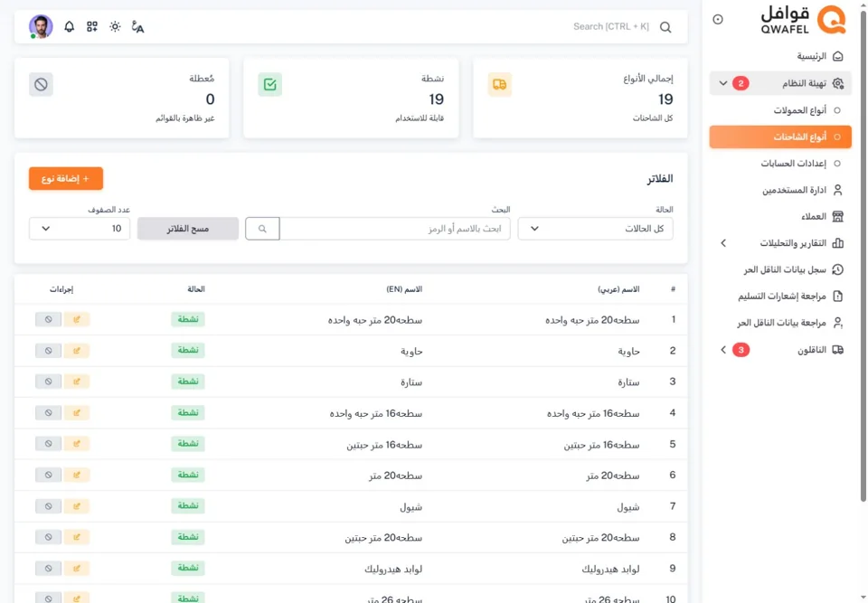
Task: Open مراجعة إشعارات التسليم in sidebar
Action: [x=780, y=297]
